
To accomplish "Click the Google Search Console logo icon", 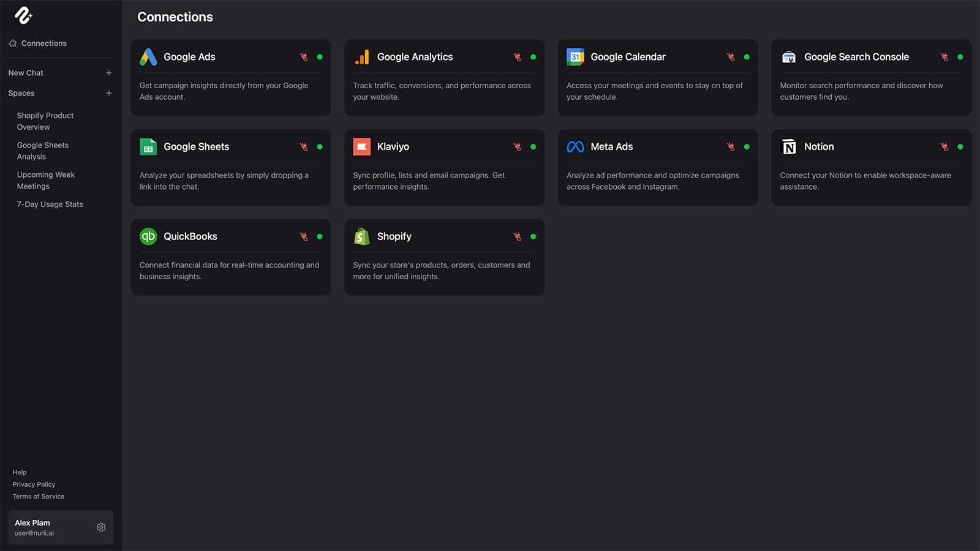I will coord(789,57).
